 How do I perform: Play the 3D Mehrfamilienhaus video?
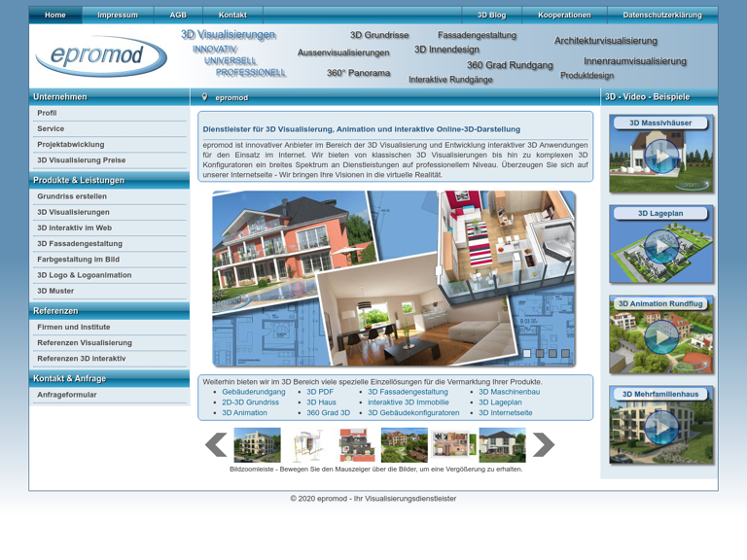pyautogui.click(x=661, y=428)
